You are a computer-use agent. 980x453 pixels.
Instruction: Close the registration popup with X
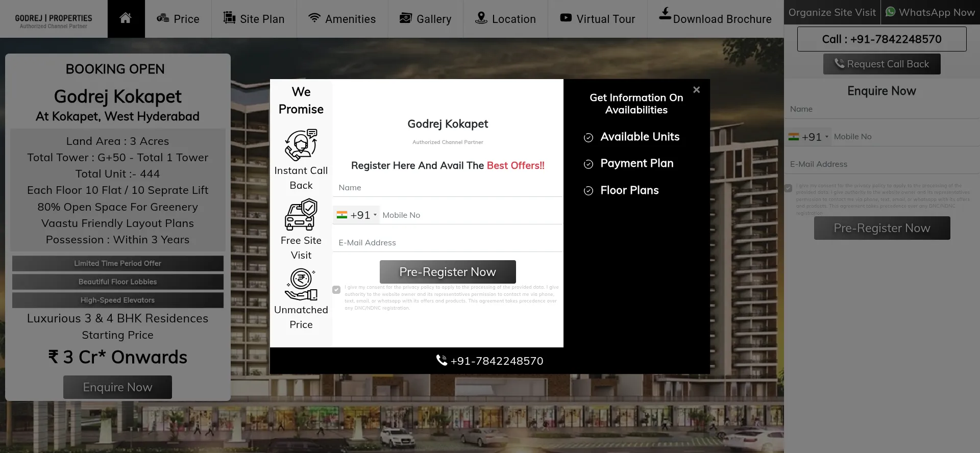pyautogui.click(x=696, y=90)
